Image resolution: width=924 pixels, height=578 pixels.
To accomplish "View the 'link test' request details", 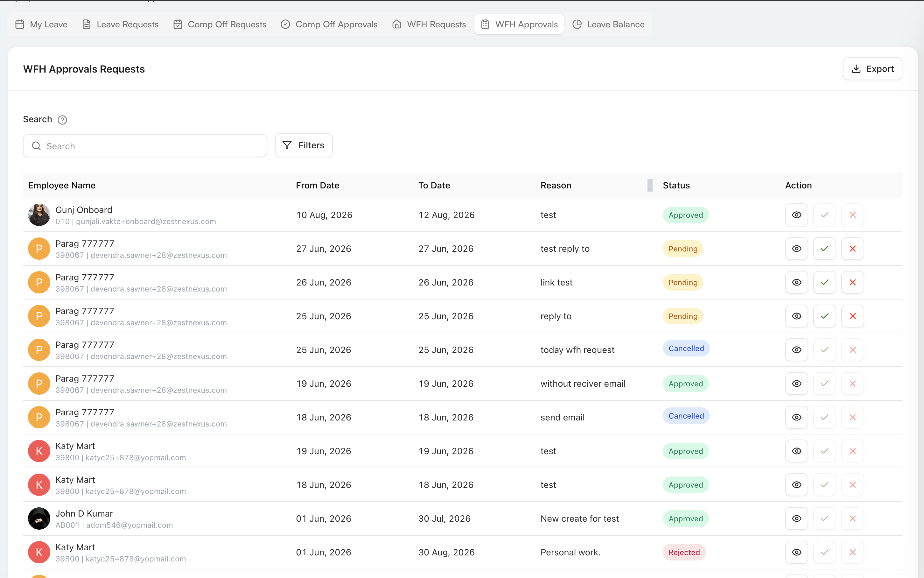I will click(796, 282).
